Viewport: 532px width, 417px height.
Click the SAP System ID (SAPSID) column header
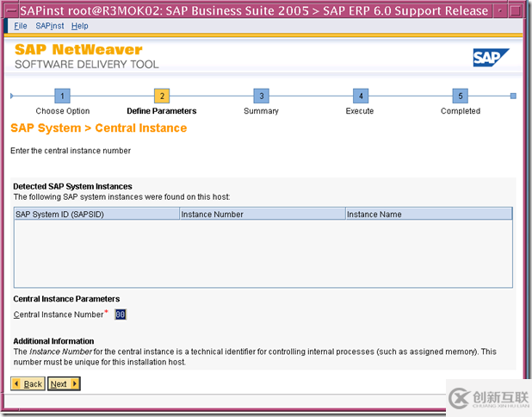click(x=96, y=215)
